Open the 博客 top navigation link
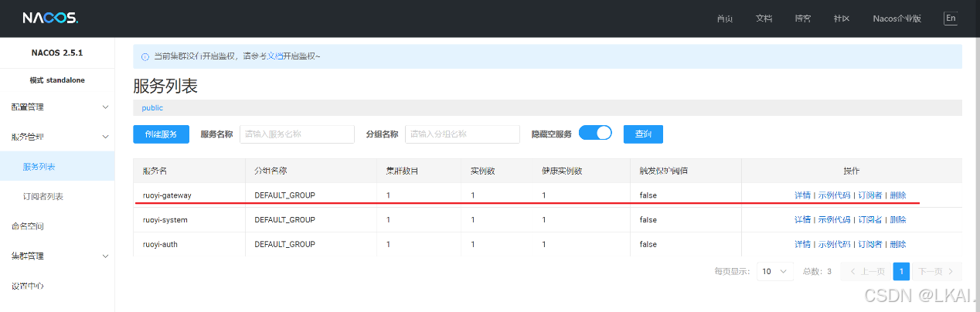The width and height of the screenshot is (980, 312). point(803,19)
